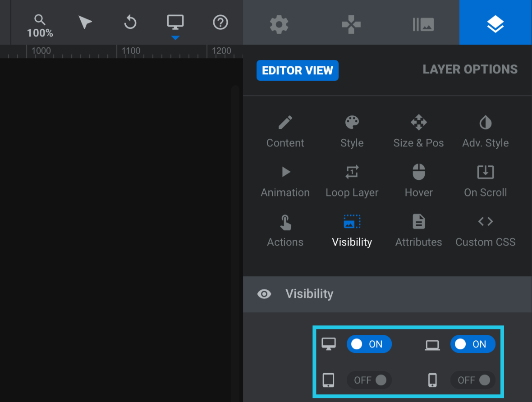Click the 1200 ruler mark
The image size is (532, 402).
tap(221, 50)
